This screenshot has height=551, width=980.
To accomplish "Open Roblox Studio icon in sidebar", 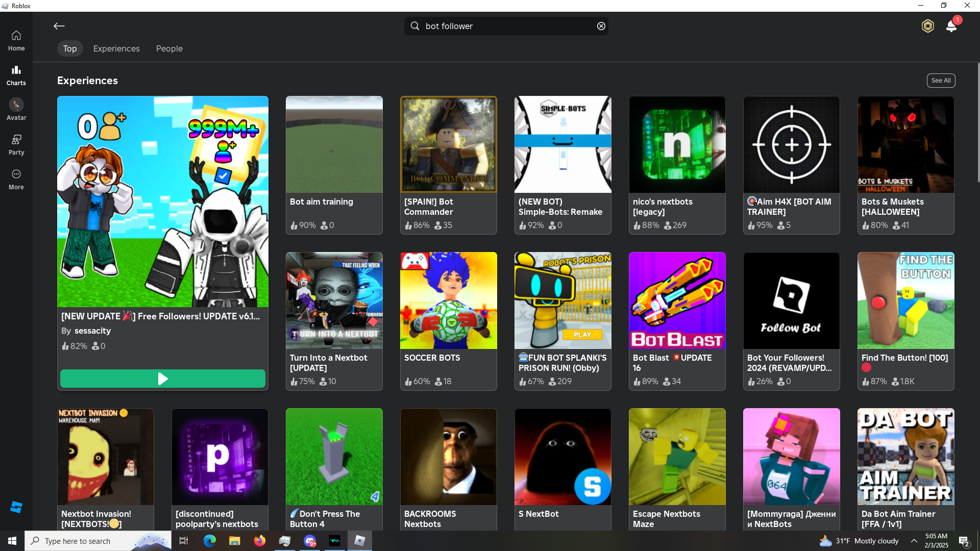I will (x=16, y=507).
